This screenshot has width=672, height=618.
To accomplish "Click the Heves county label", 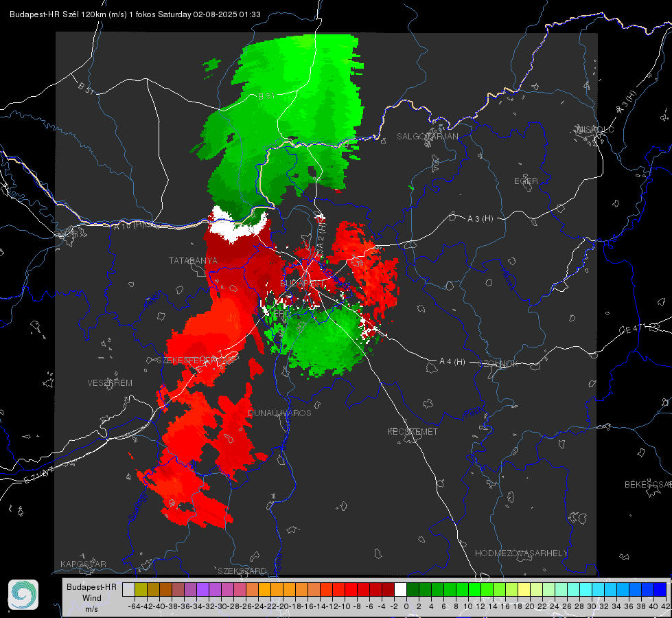I will tap(507, 279).
